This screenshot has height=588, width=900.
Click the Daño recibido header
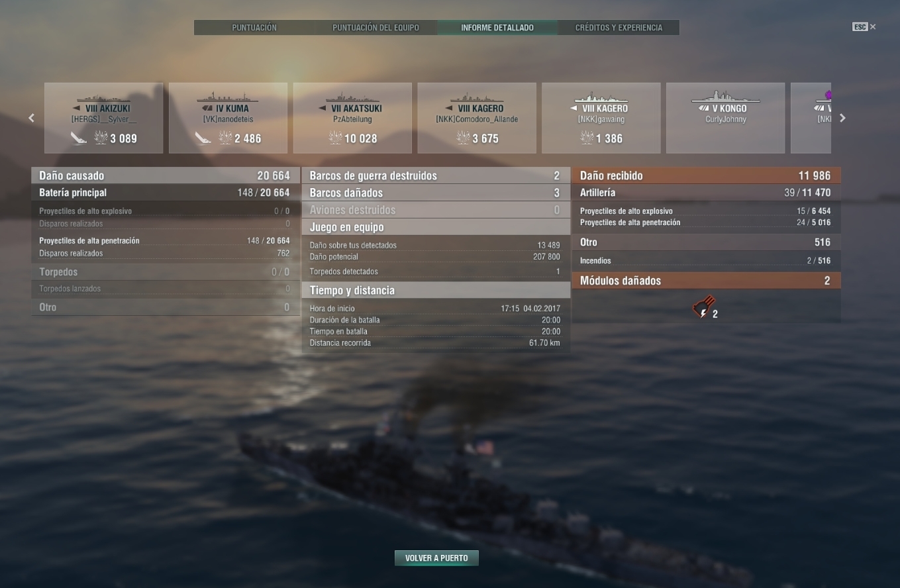706,175
